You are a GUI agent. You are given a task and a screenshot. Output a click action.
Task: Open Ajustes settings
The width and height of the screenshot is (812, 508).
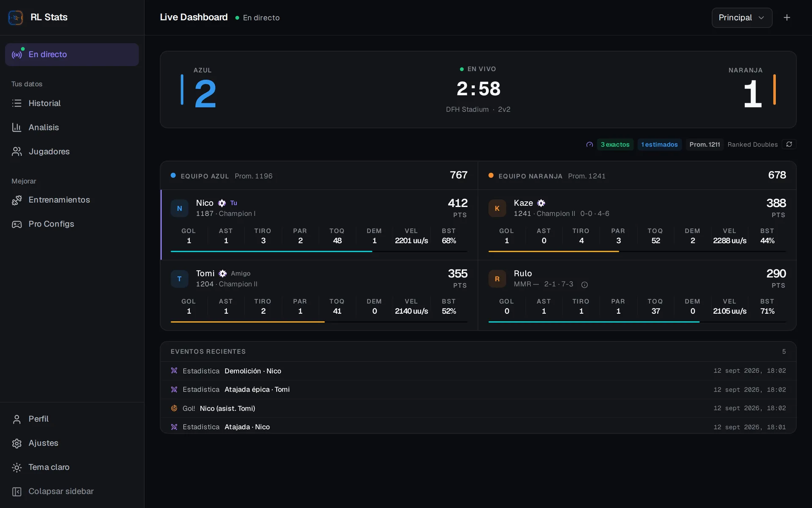tap(72, 443)
